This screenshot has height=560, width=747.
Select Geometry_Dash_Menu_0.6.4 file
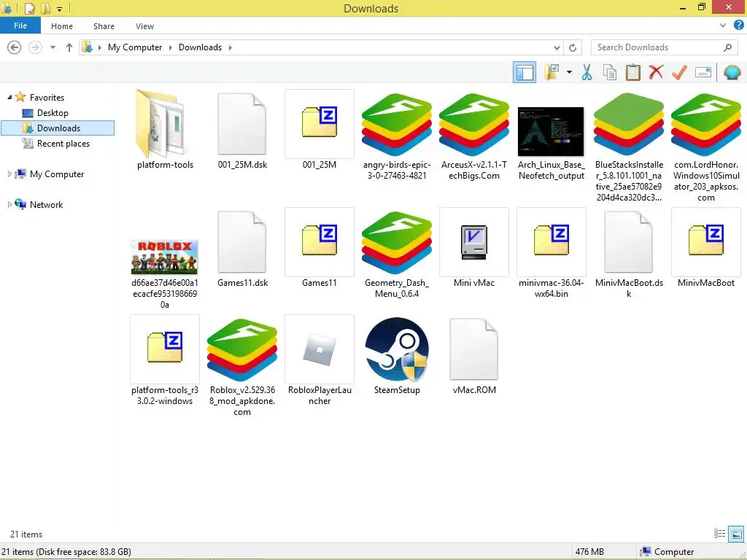tap(396, 254)
